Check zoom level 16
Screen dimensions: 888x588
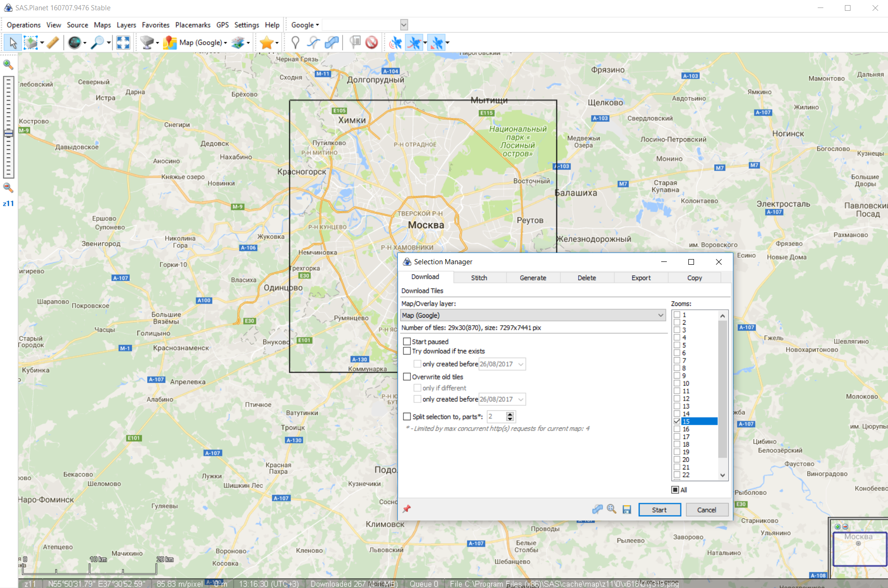click(x=677, y=429)
